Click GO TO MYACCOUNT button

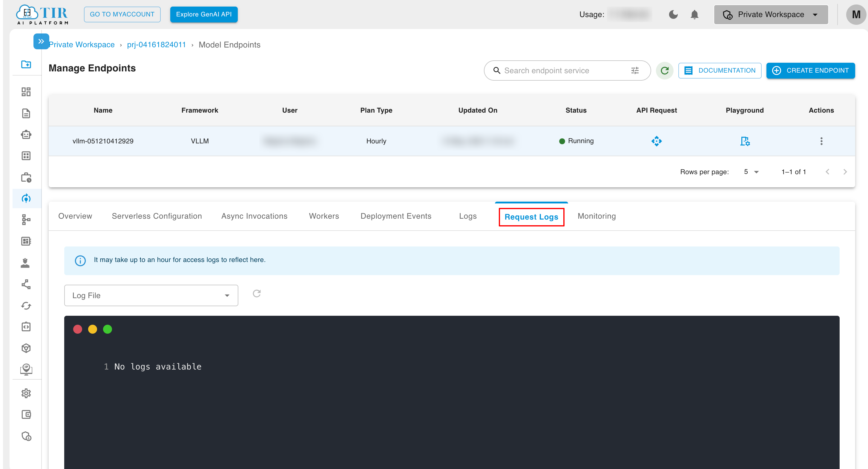(x=122, y=14)
